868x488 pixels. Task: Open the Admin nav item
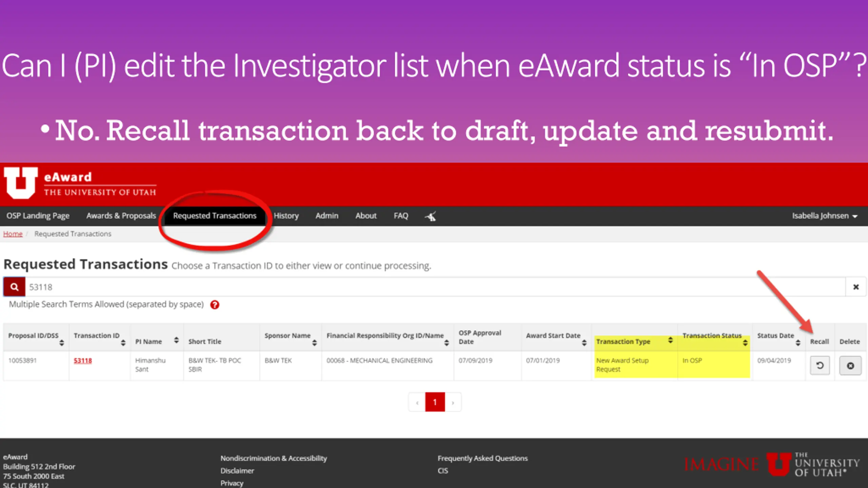click(327, 216)
